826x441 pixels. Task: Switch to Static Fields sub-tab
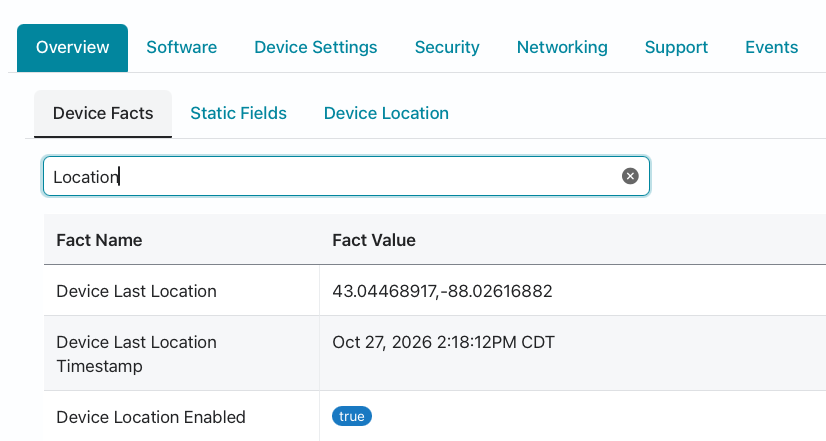coord(239,113)
